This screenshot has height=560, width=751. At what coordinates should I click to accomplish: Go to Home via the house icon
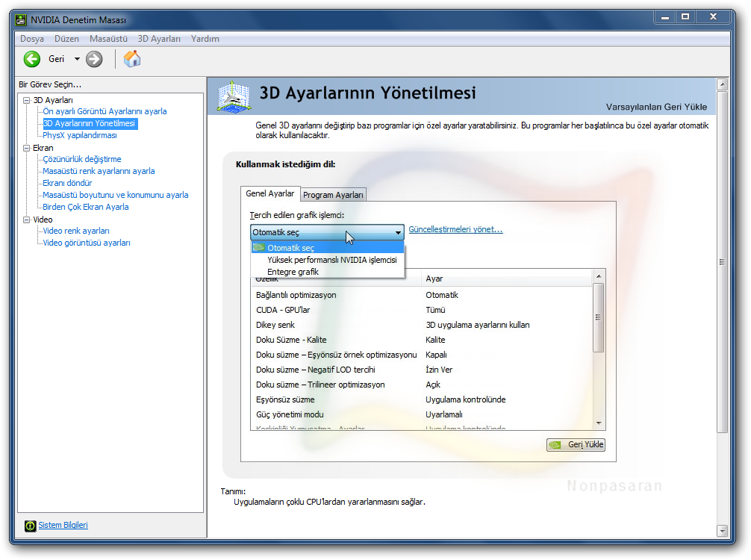pyautogui.click(x=132, y=59)
